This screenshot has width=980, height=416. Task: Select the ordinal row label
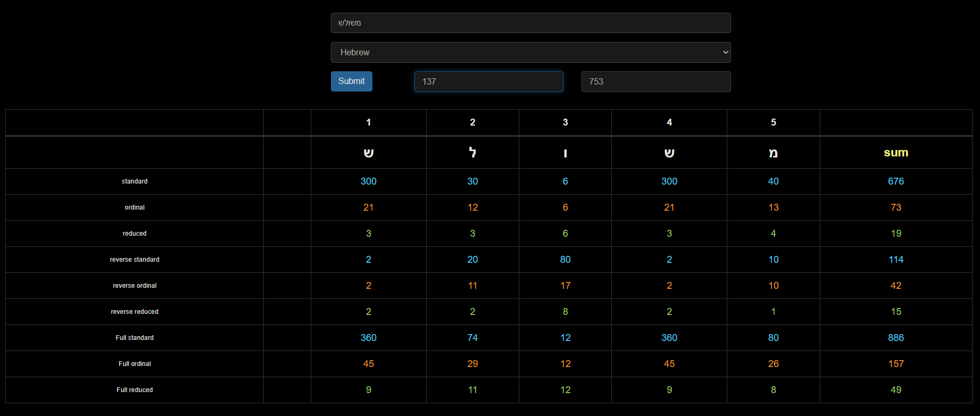[x=135, y=207]
